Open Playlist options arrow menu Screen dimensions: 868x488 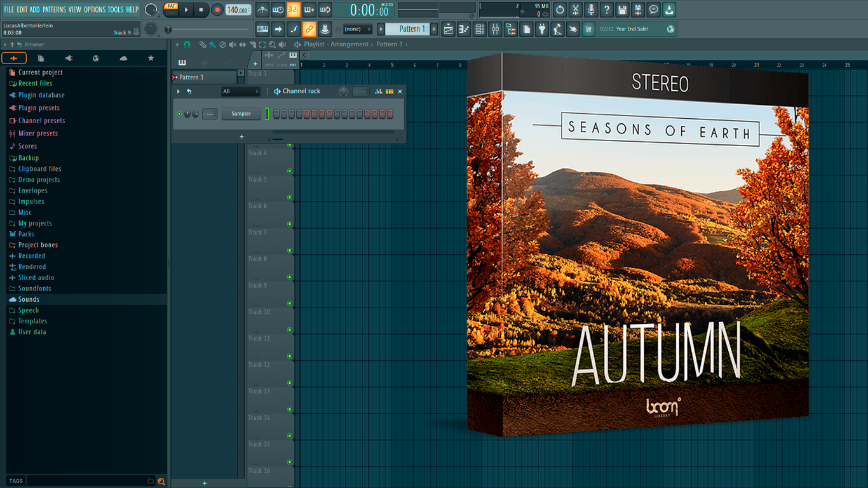click(x=178, y=44)
